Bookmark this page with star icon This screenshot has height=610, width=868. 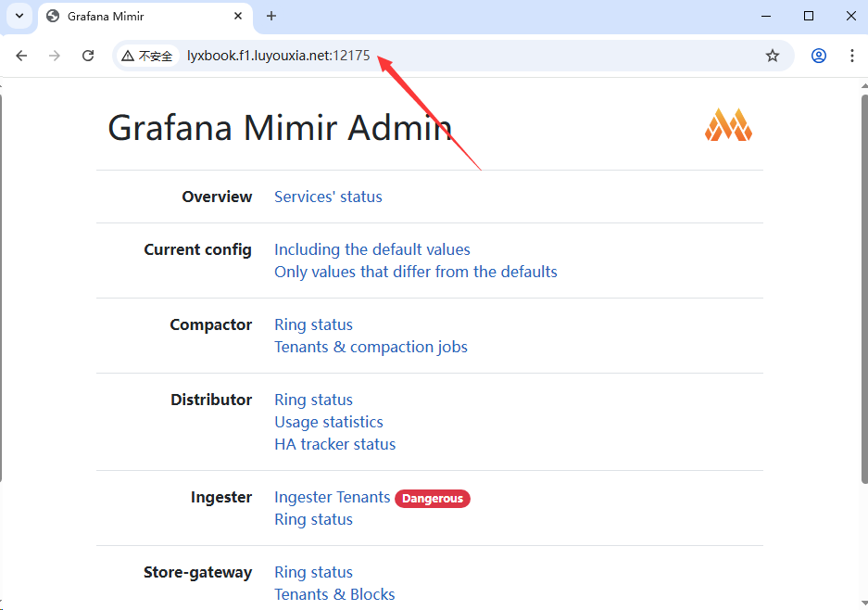[772, 56]
